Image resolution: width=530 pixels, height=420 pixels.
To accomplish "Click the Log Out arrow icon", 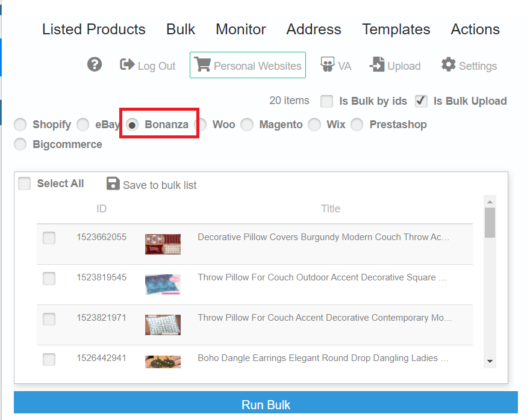I will pyautogui.click(x=127, y=64).
